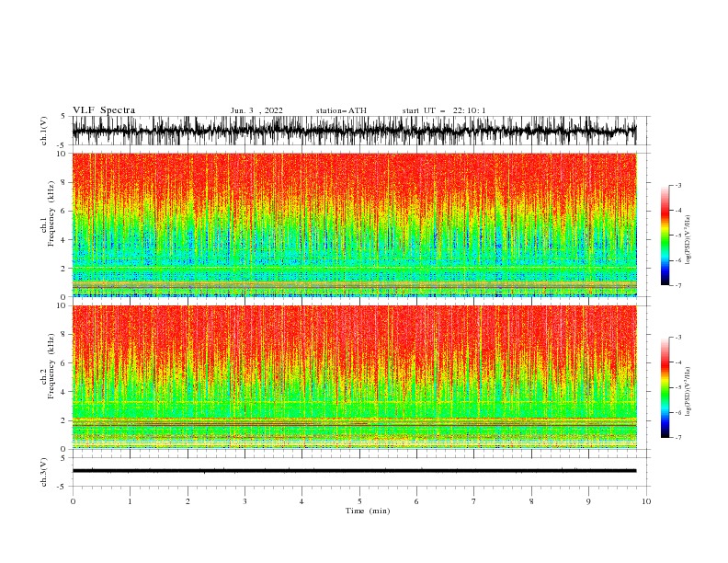Click the log(PSD) label beside the ch.1 color bar
The height and width of the screenshot is (563, 728).
point(688,240)
